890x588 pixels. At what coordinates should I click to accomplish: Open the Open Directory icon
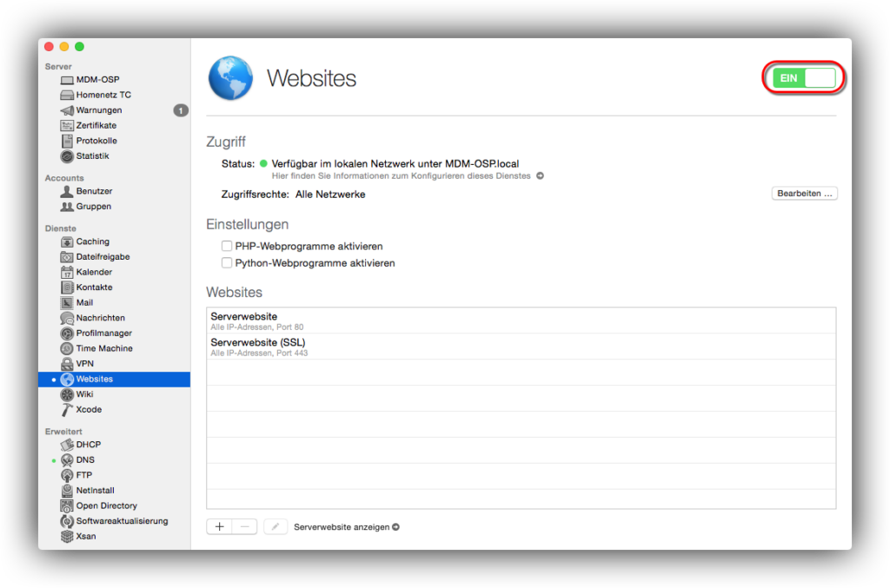pos(67,505)
